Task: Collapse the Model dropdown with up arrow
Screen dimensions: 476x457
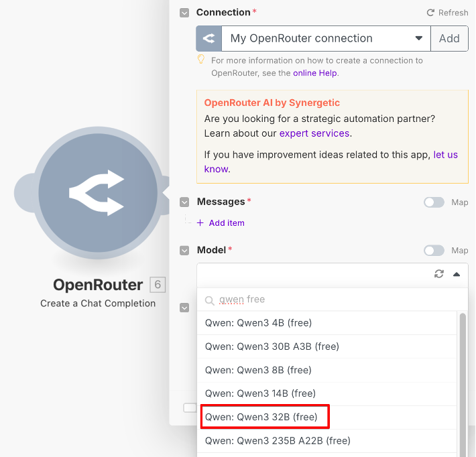Action: tap(457, 274)
